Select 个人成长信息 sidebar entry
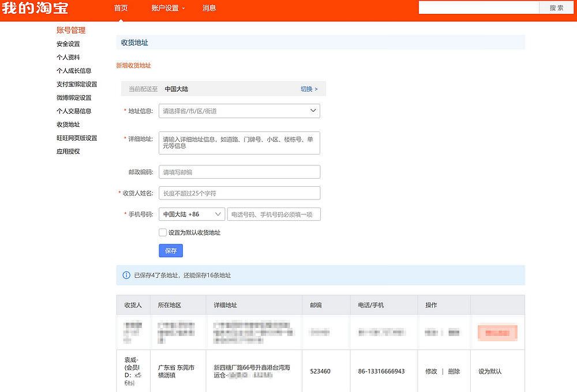The width and height of the screenshot is (577, 392). pos(74,70)
